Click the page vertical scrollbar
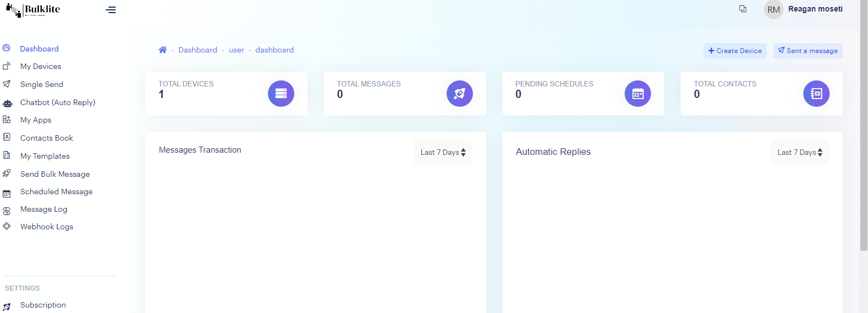 pyautogui.click(x=864, y=126)
